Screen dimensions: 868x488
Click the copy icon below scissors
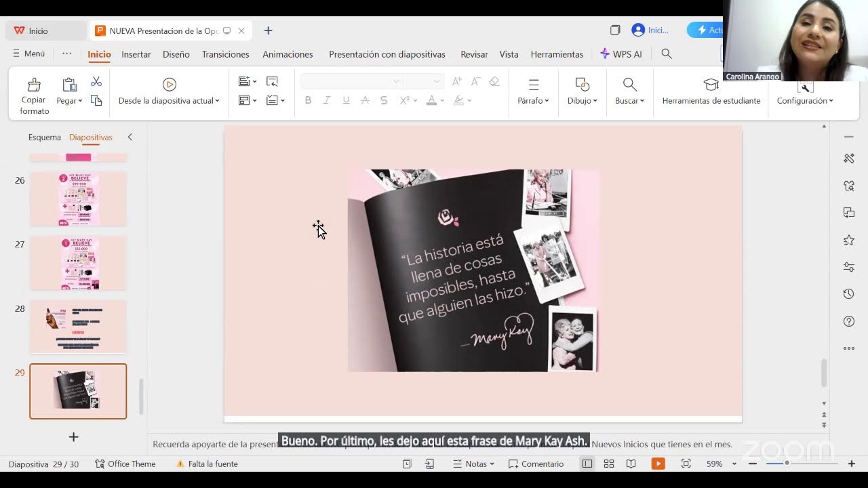pyautogui.click(x=96, y=100)
